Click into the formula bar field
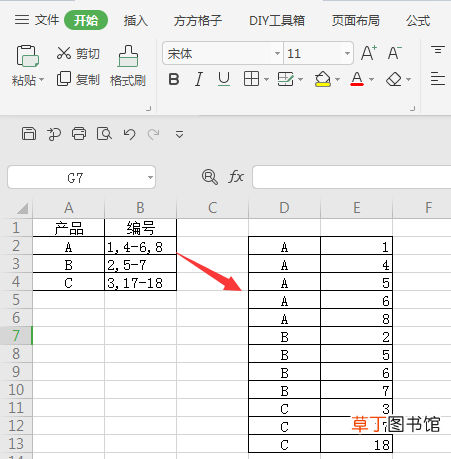Viewport: 451px width, 459px height. [352, 177]
